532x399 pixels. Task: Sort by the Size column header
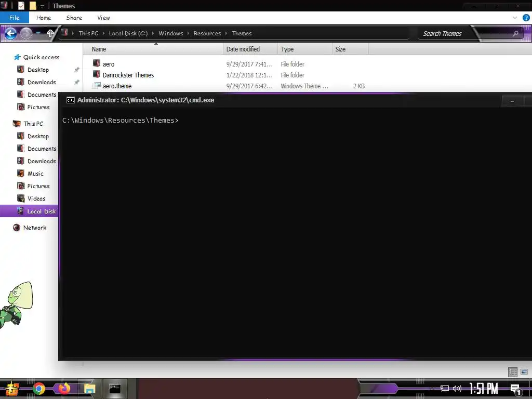[x=350, y=49]
